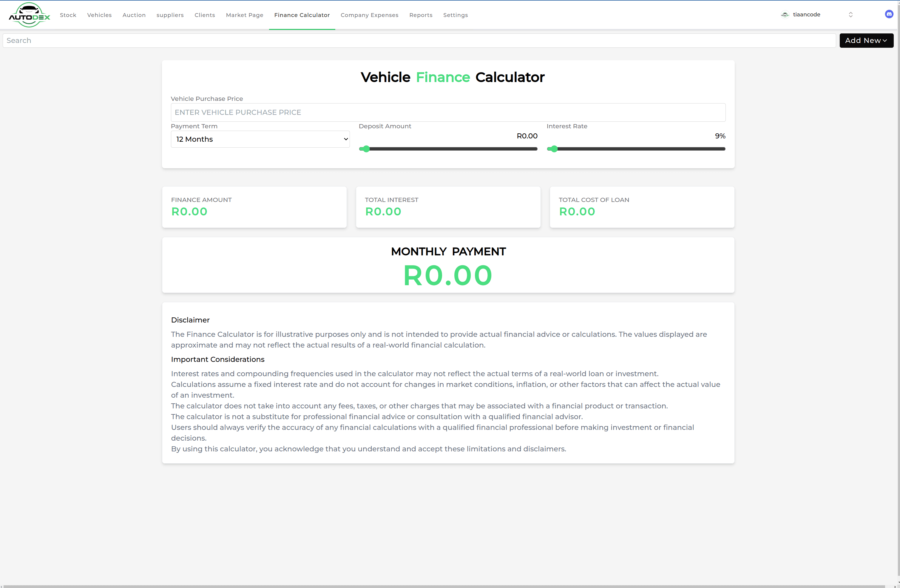
Task: Click the large monthly payment R0.00 value
Action: tap(448, 275)
